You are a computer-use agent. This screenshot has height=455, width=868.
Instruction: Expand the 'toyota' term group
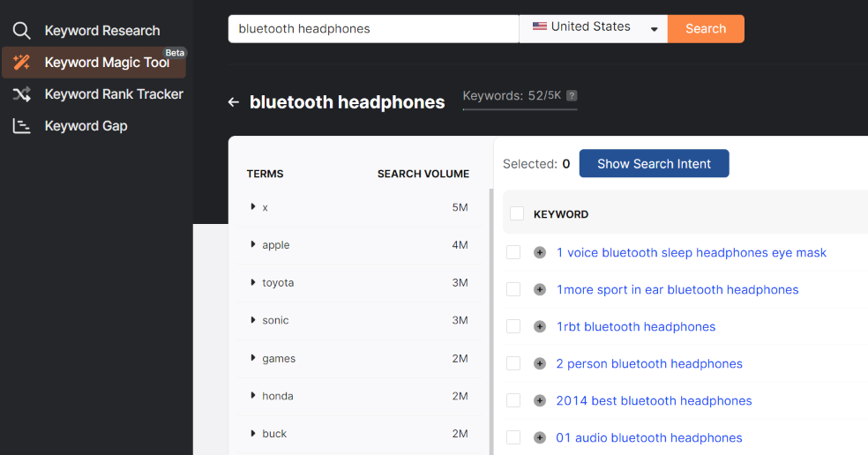pyautogui.click(x=253, y=282)
